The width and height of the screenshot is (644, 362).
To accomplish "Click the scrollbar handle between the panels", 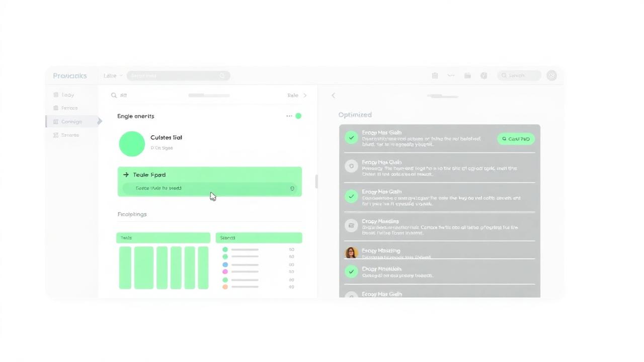I will [x=316, y=182].
